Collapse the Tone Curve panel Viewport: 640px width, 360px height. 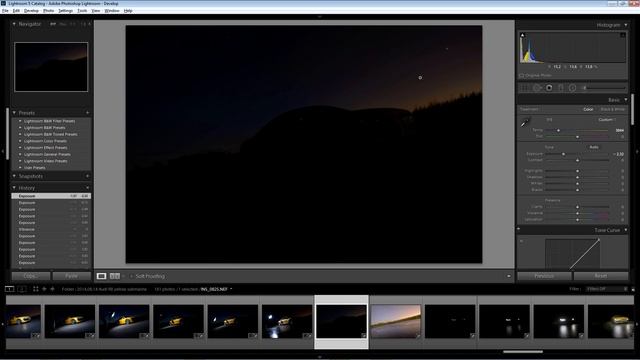click(626, 230)
